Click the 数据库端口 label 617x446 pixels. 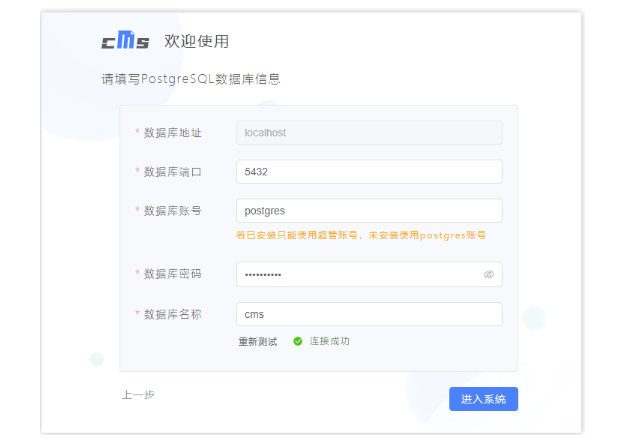click(x=172, y=172)
